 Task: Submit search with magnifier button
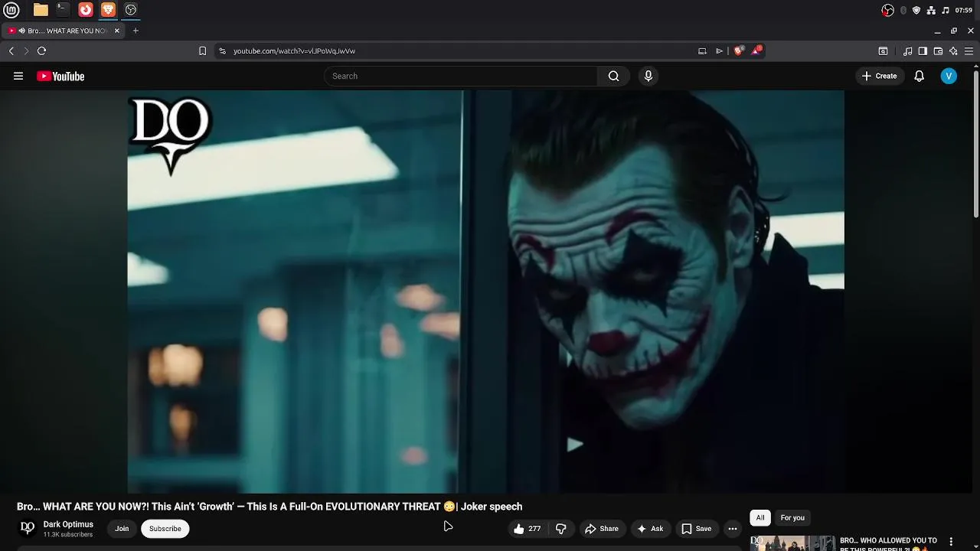[x=613, y=76]
